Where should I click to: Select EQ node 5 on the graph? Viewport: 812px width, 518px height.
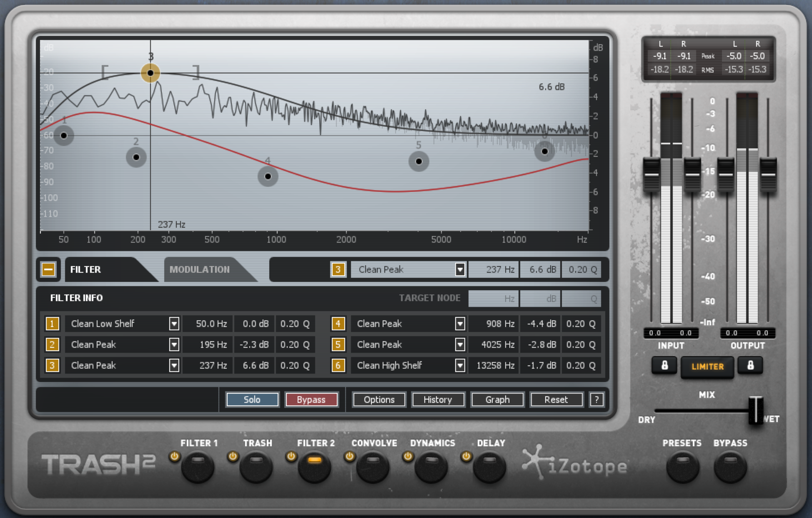(419, 161)
